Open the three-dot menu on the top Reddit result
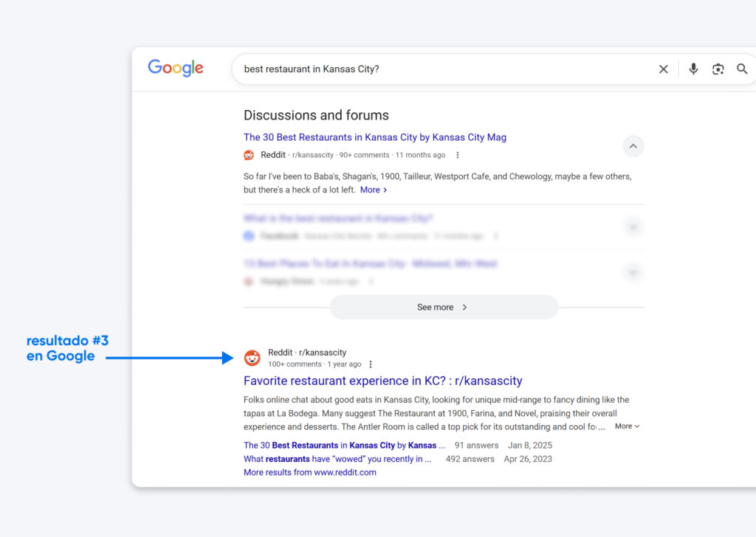 (457, 155)
